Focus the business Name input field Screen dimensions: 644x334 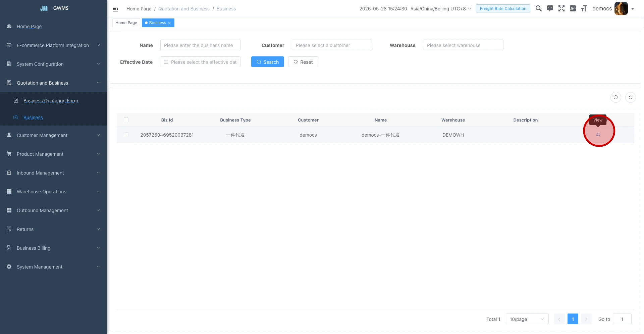[201, 45]
